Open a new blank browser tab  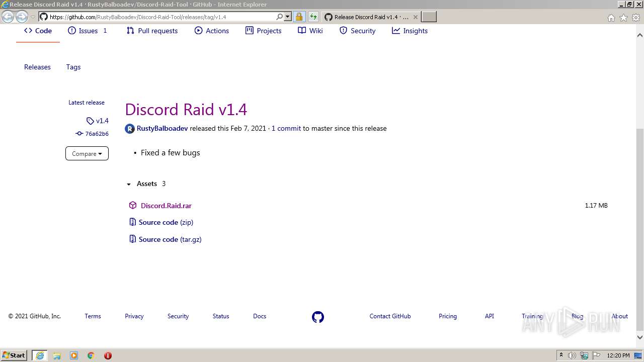tap(429, 17)
